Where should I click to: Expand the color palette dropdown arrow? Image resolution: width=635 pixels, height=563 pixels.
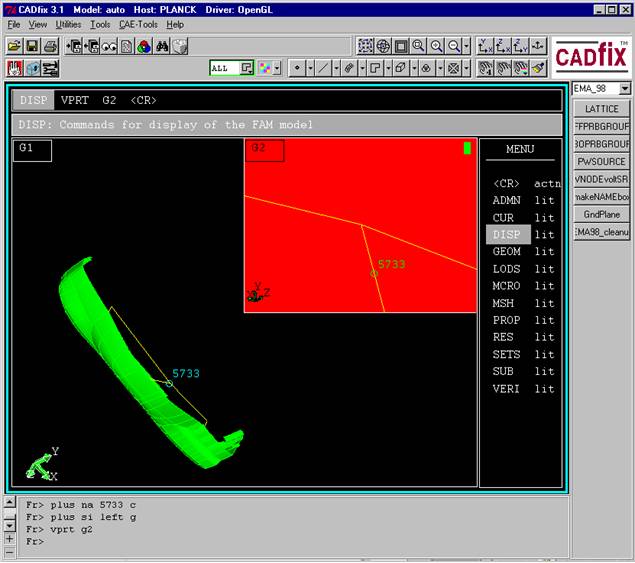coord(278,68)
